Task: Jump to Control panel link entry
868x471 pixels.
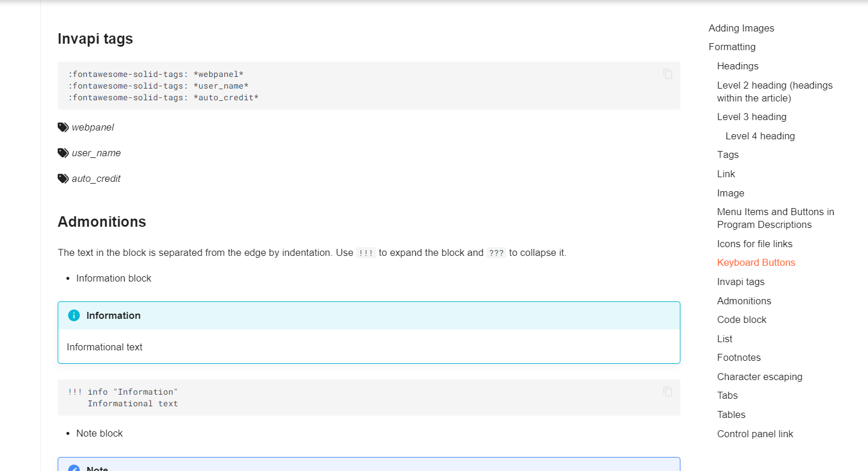Action: pyautogui.click(x=755, y=434)
